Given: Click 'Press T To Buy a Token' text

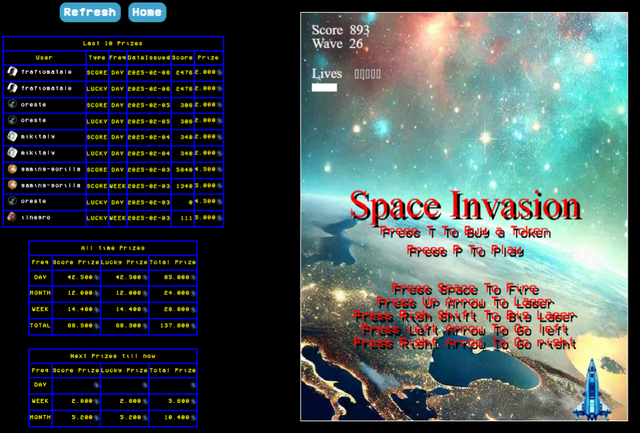Looking at the screenshot, I should pos(465,232).
